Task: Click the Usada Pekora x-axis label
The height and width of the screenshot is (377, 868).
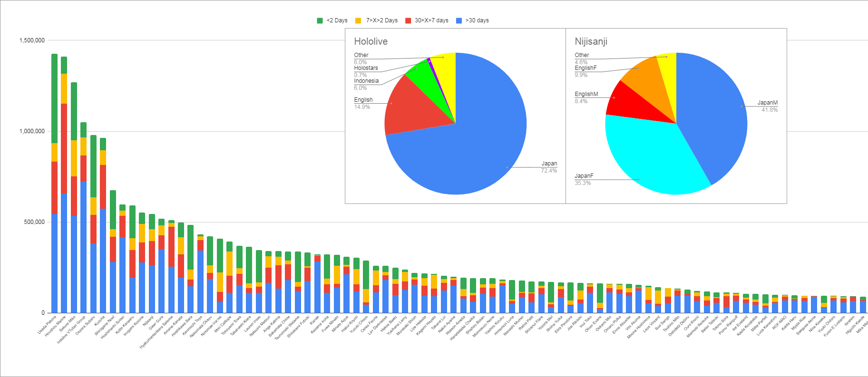Action: 47,325
